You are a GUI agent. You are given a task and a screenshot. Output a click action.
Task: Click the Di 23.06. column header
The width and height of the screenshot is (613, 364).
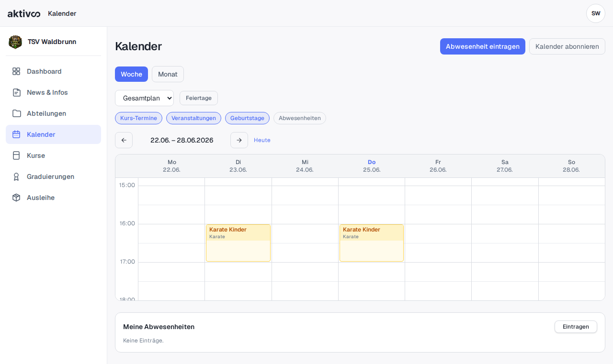click(238, 166)
